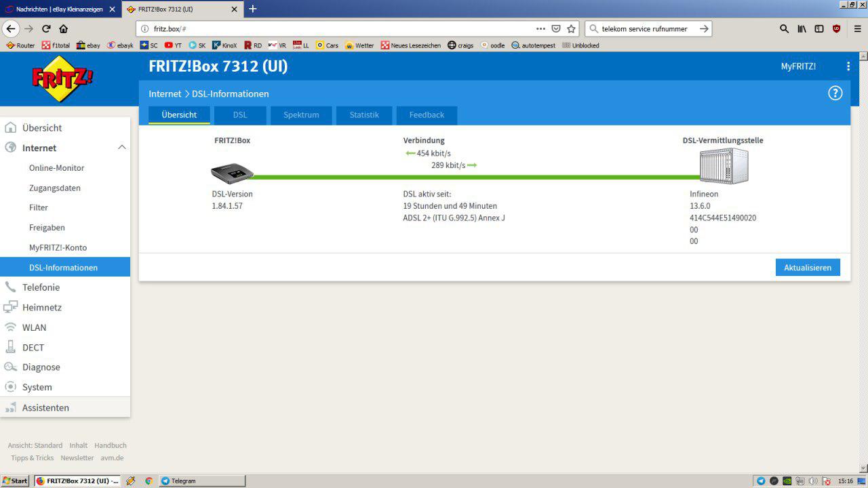Open the Wetter bookmark
The width and height of the screenshot is (868, 488).
pyautogui.click(x=359, y=45)
